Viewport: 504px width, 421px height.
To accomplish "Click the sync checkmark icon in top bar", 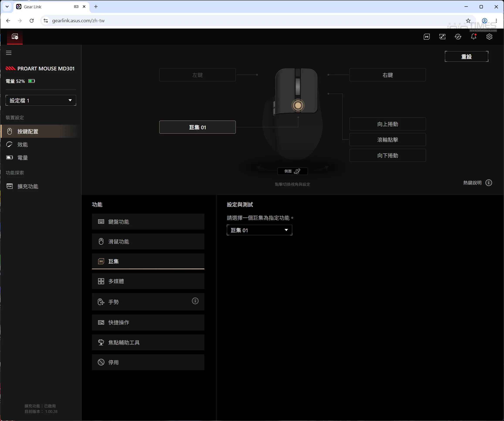I will point(458,37).
